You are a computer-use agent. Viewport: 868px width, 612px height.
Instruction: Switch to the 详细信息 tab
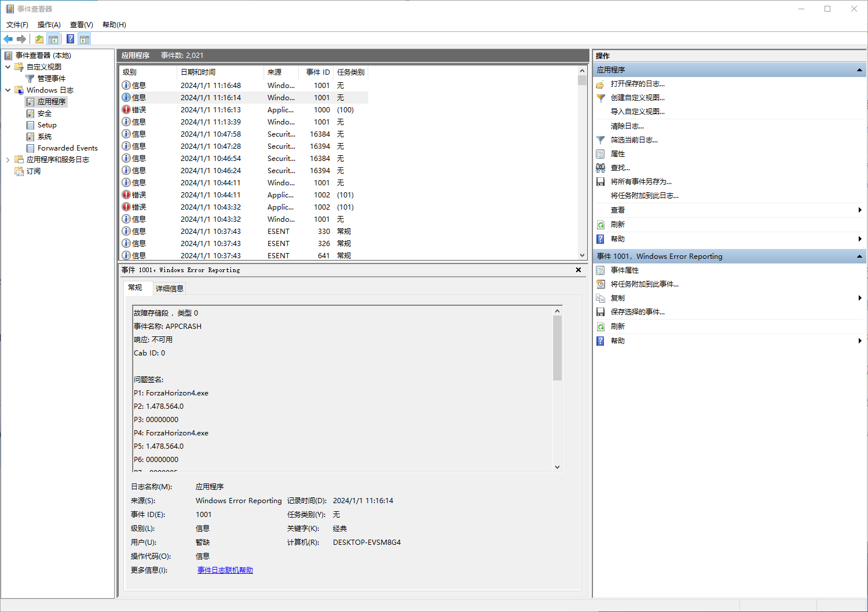[x=170, y=288]
